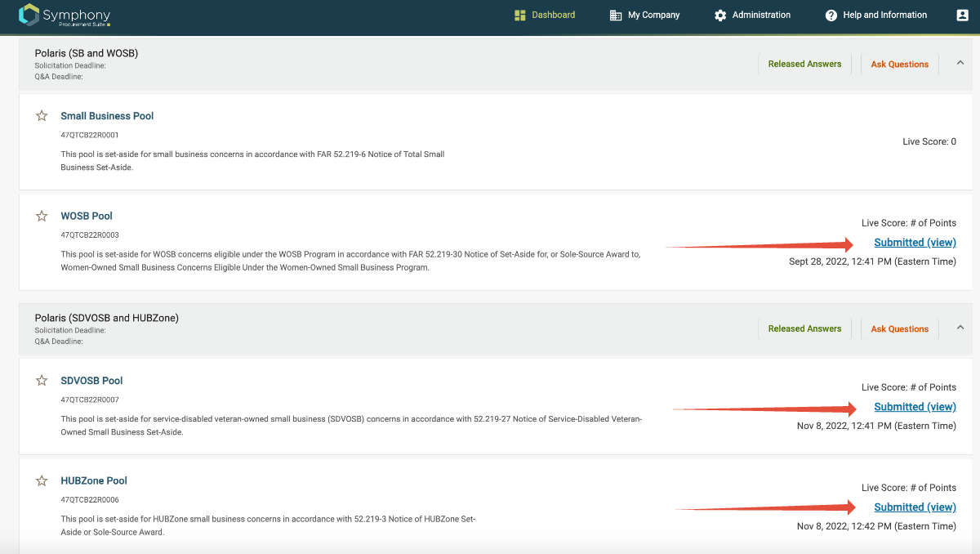Click Released Answers for Polaris (SB and WOSB)
This screenshot has height=554, width=980.
(x=804, y=64)
